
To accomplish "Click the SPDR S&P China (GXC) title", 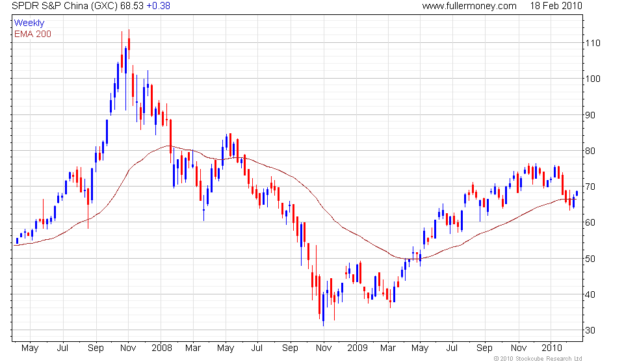I will coord(65,6).
